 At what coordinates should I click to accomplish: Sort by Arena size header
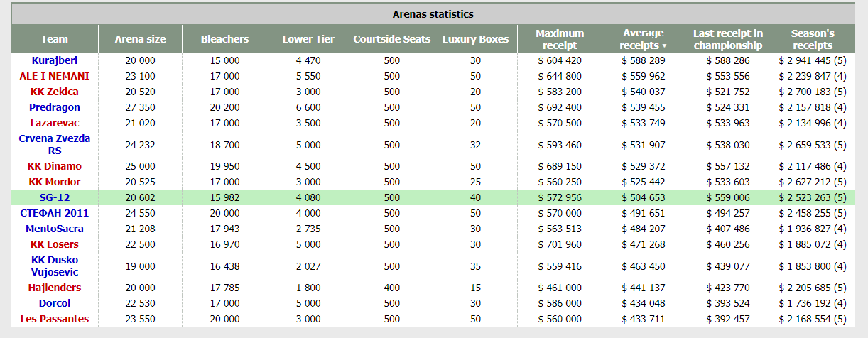pyautogui.click(x=140, y=39)
